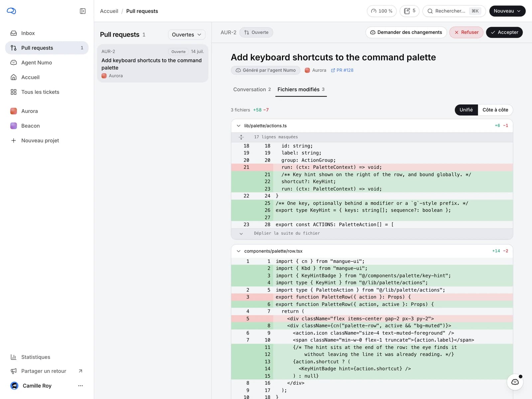The image size is (532, 399).
Task: Click the Aurora author avatar in PR header
Action: click(x=308, y=70)
